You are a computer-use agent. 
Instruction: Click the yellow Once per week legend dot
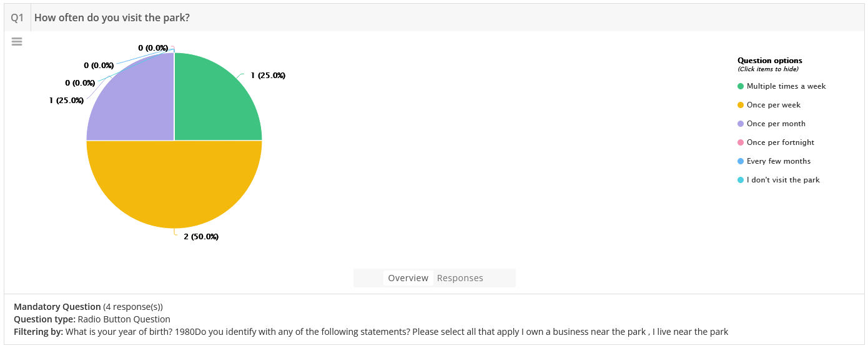(x=741, y=105)
